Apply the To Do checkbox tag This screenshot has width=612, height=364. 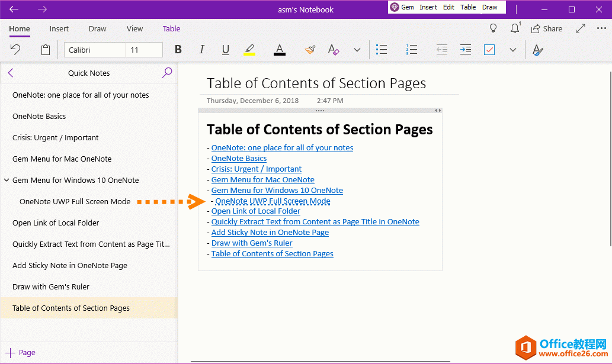(x=489, y=50)
